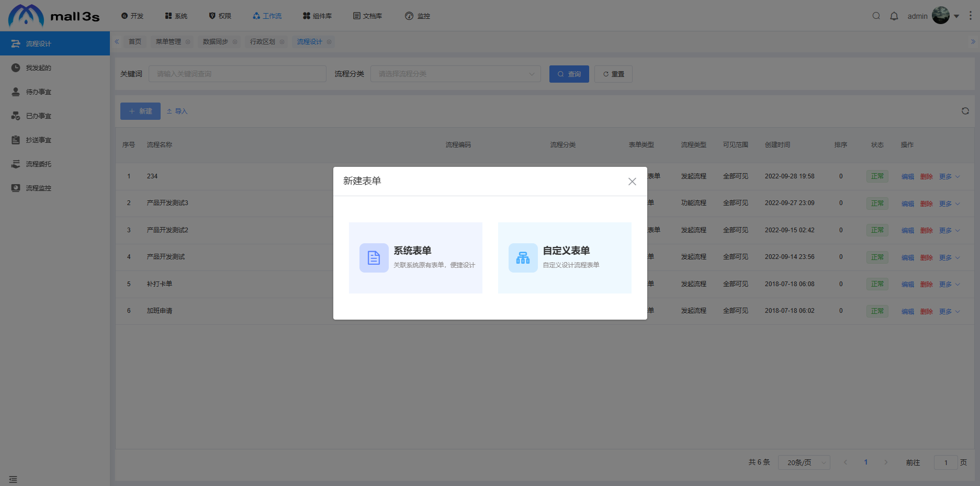The image size is (980, 486).
Task: Collapse the sidebar with bottom menu icon
Action: coord(13,479)
